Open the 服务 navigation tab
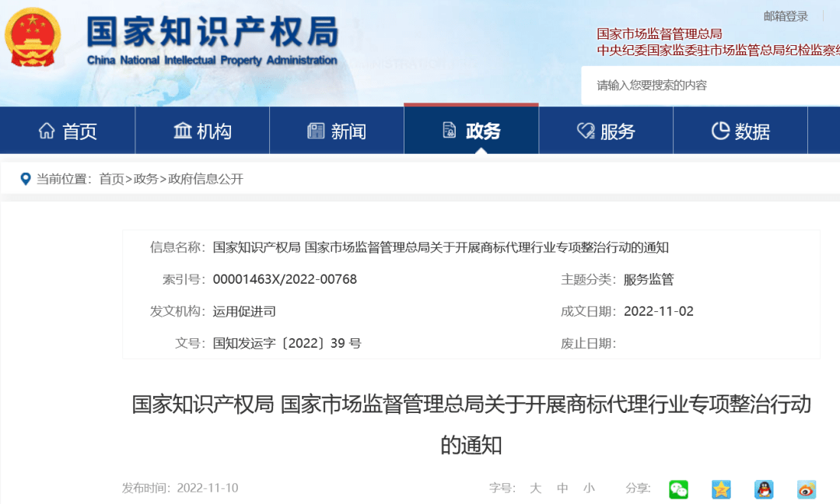This screenshot has width=840, height=504. tap(606, 131)
